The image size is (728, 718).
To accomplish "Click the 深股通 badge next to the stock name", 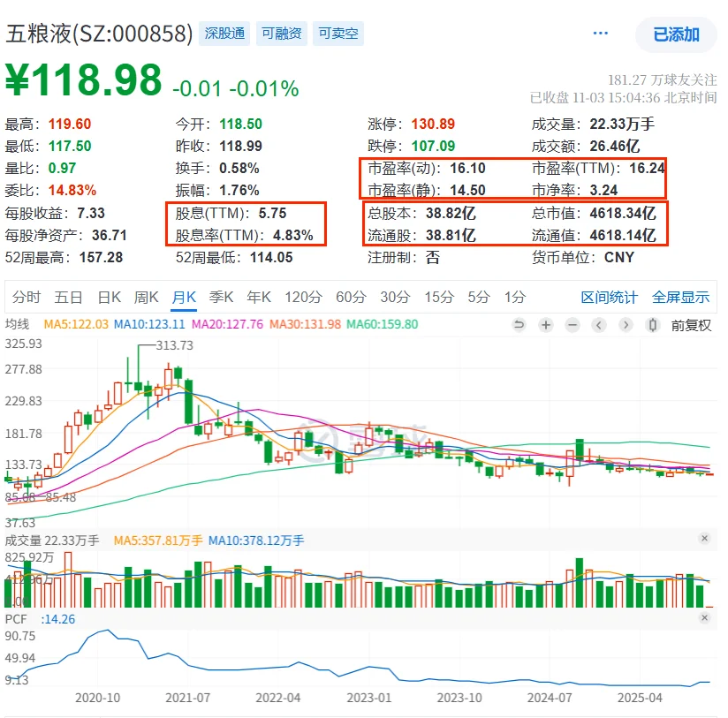I will (224, 32).
